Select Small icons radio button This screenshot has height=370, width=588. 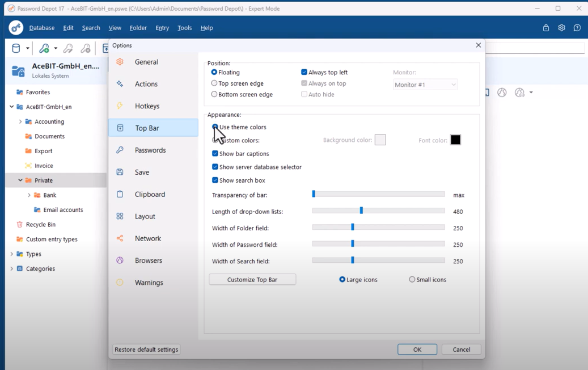point(412,280)
